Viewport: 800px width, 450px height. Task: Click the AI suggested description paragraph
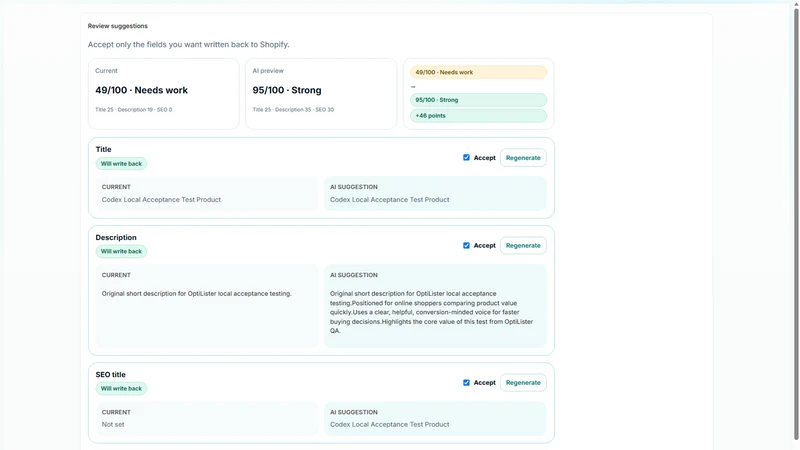point(432,312)
